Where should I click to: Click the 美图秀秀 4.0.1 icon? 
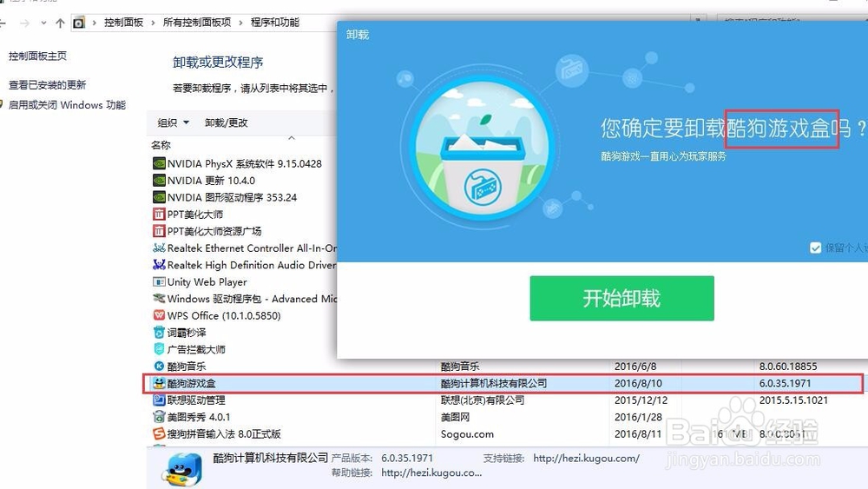pos(159,417)
